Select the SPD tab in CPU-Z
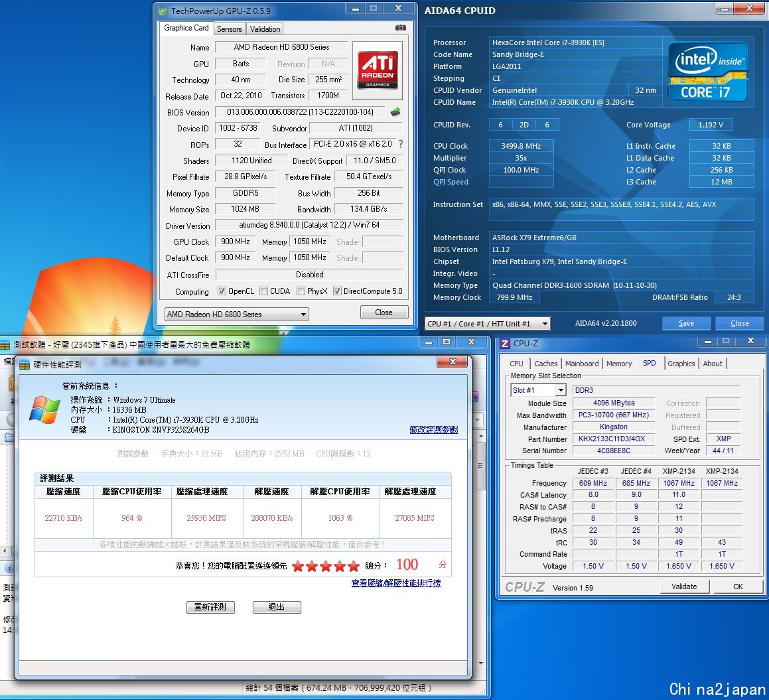The width and height of the screenshot is (769, 700). pyautogui.click(x=650, y=363)
